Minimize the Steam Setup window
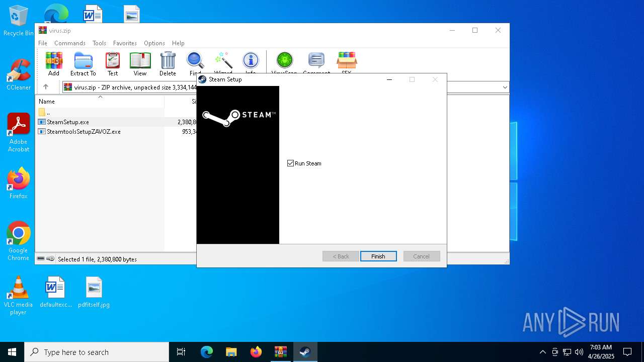Image resolution: width=644 pixels, height=362 pixels. (389, 79)
